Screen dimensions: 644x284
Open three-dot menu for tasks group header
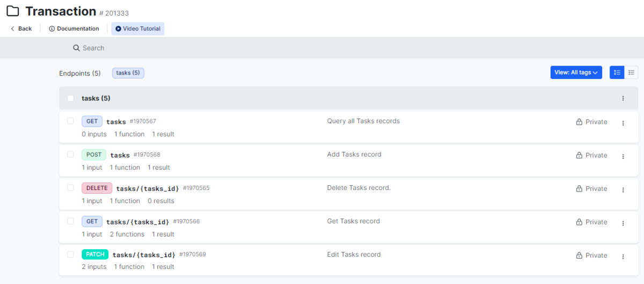(x=623, y=98)
